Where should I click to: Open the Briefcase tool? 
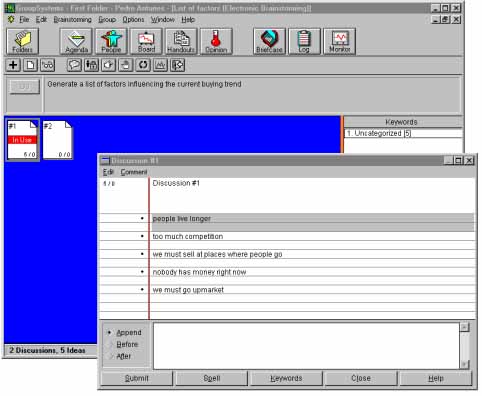pos(269,41)
